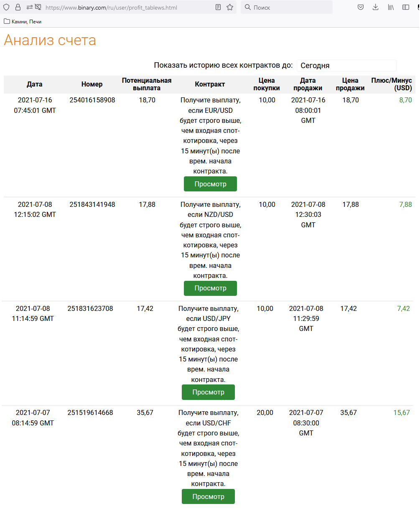Click the 'Потенциальная выплата' column header
The width and height of the screenshot is (420, 514).
(147, 84)
